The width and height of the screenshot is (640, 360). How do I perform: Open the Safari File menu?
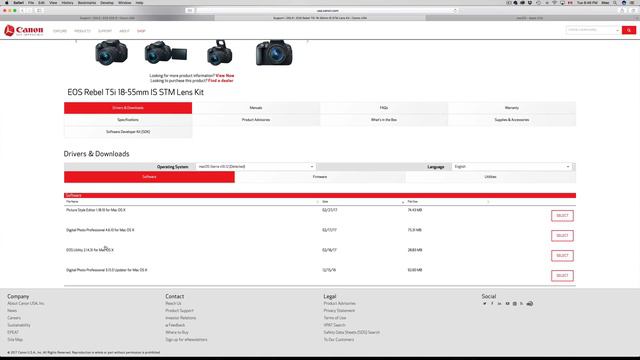pos(31,2)
